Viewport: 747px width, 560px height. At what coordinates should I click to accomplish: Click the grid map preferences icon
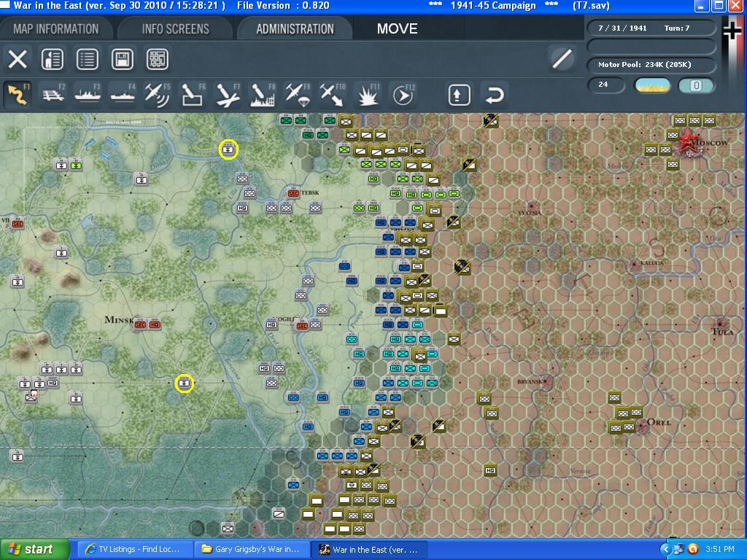pos(158,60)
